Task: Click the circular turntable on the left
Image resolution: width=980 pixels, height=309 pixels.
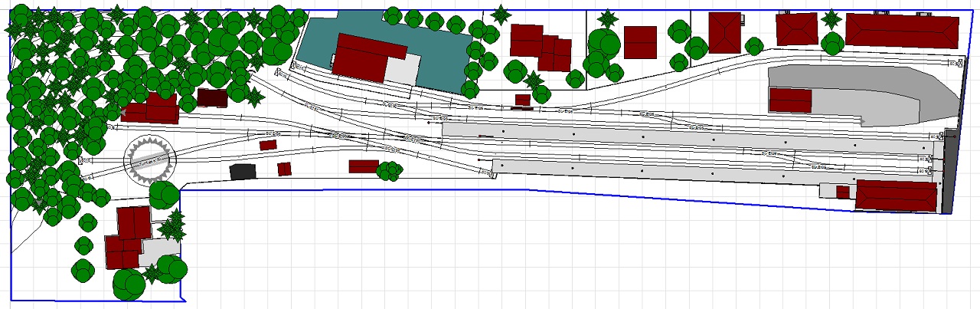Action: pos(149,160)
